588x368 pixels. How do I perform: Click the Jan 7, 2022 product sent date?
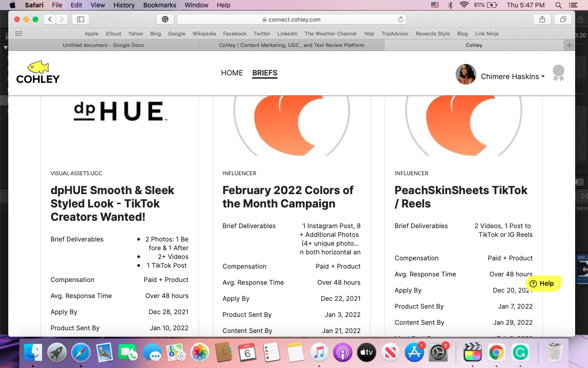click(515, 306)
